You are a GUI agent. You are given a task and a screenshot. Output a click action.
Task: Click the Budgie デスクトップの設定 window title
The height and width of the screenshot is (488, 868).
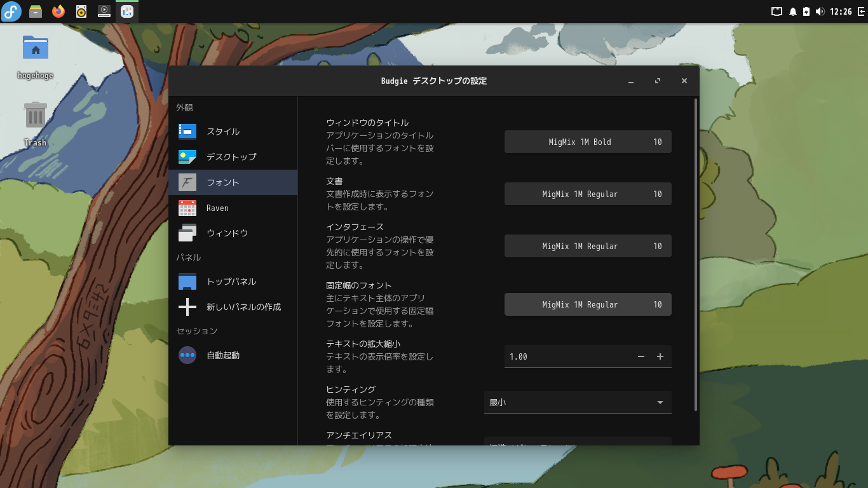[x=434, y=81]
